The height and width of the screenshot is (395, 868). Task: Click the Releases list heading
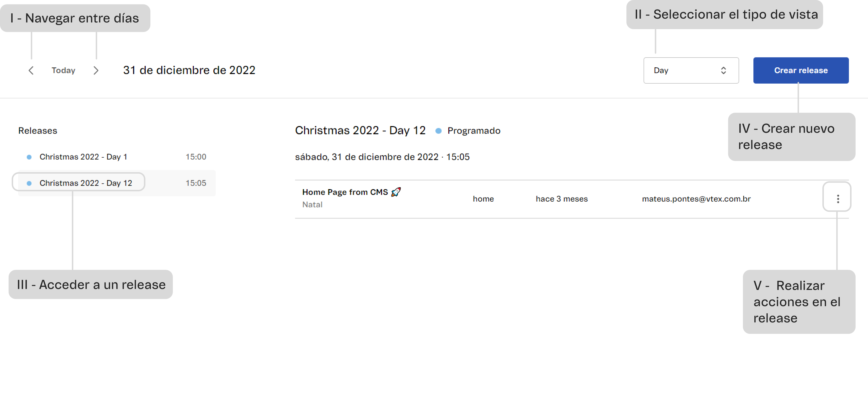point(38,131)
